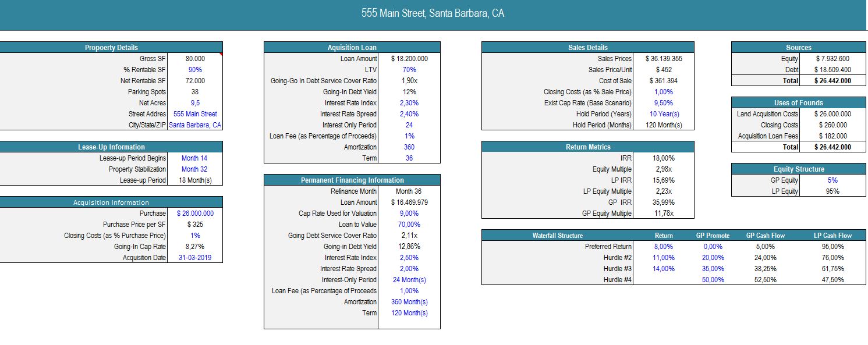This screenshot has height=345, width=868.
Task: Click the Preferred Return rate 8,00%
Action: pyautogui.click(x=664, y=247)
